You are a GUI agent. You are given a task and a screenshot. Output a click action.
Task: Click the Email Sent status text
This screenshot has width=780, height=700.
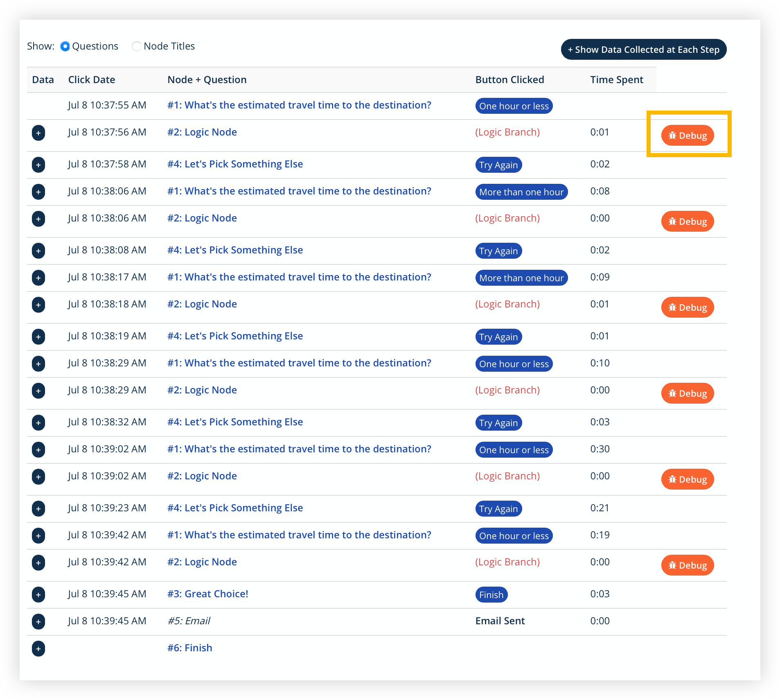(500, 621)
